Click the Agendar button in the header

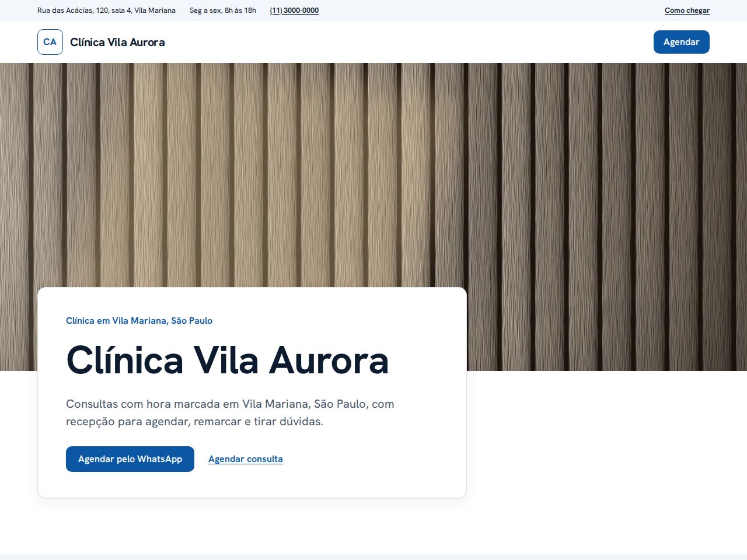(681, 42)
